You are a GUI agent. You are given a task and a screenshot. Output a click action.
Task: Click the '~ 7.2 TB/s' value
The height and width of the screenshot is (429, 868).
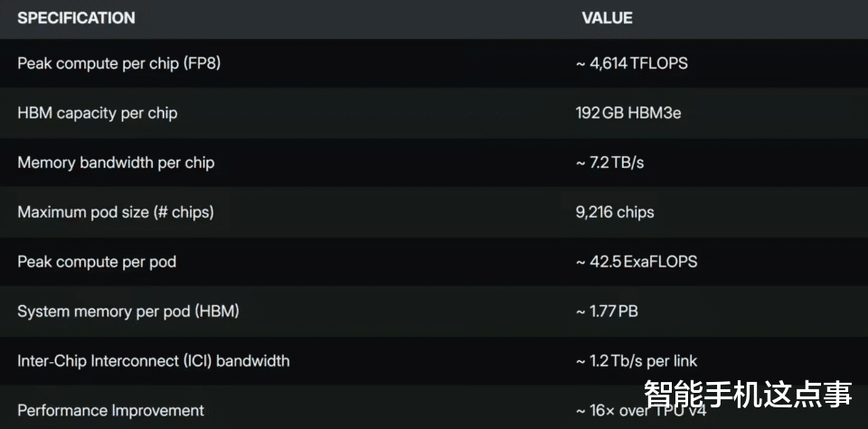click(x=610, y=163)
